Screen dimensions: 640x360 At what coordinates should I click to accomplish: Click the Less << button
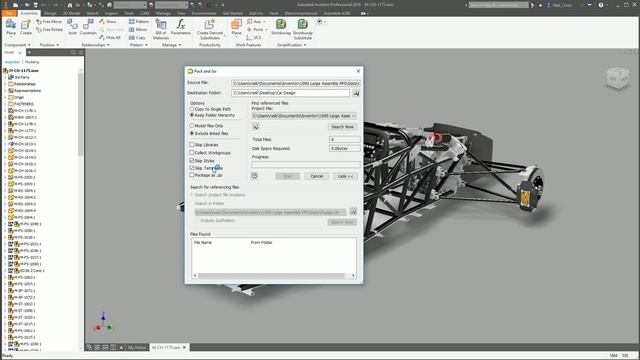345,176
